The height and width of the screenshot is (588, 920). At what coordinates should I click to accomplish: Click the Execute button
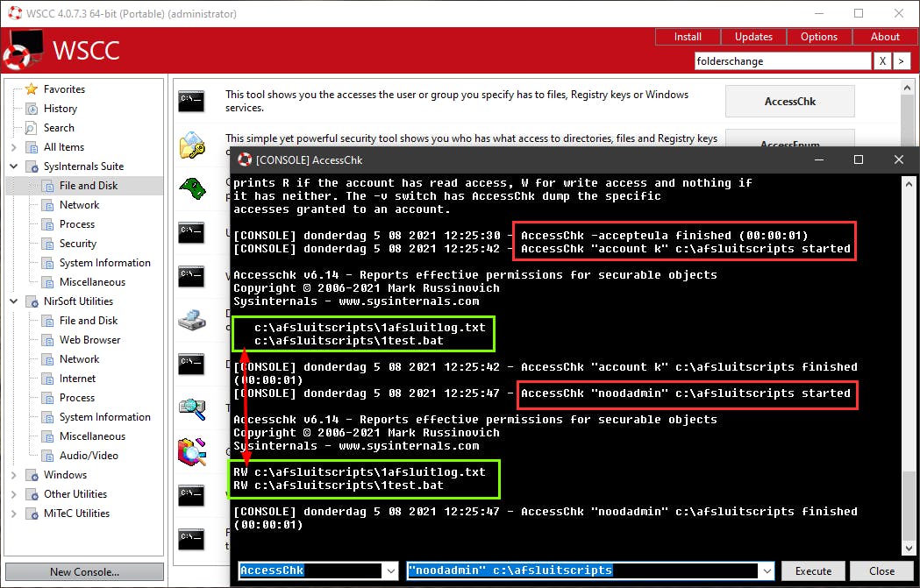[x=813, y=571]
